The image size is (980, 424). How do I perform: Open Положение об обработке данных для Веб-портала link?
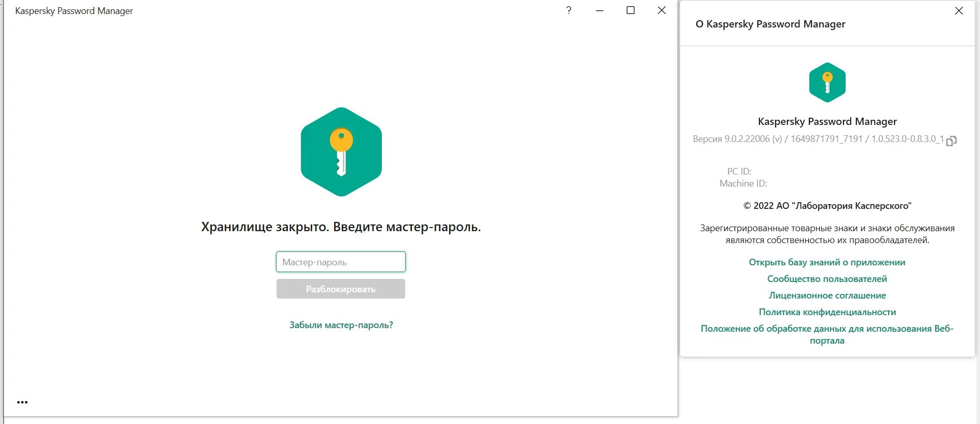tap(827, 334)
